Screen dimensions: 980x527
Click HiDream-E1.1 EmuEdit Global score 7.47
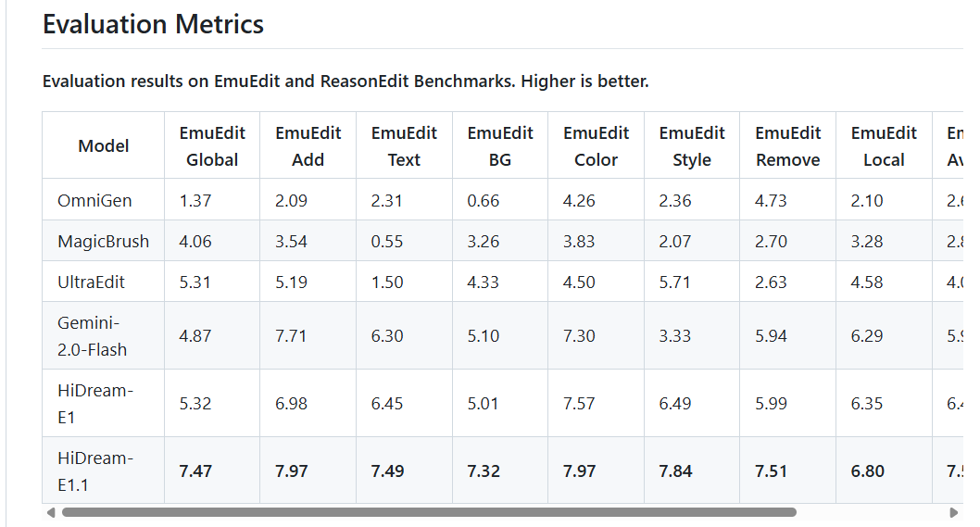click(x=195, y=471)
